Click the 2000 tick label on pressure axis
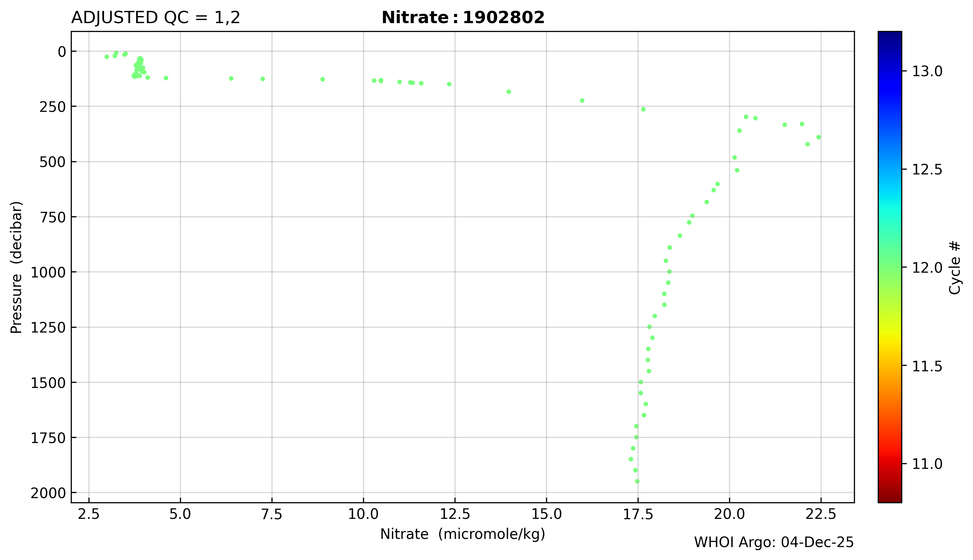Image resolution: width=973 pixels, height=560 pixels. [x=48, y=493]
